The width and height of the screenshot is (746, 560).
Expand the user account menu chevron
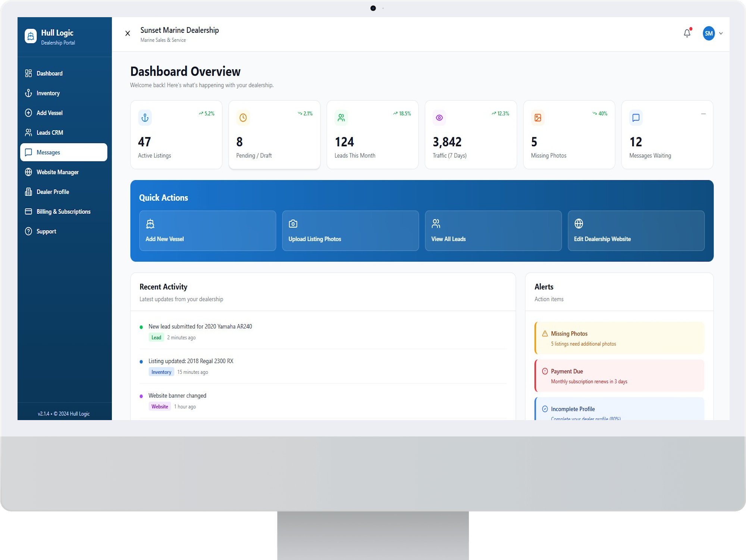721,33
